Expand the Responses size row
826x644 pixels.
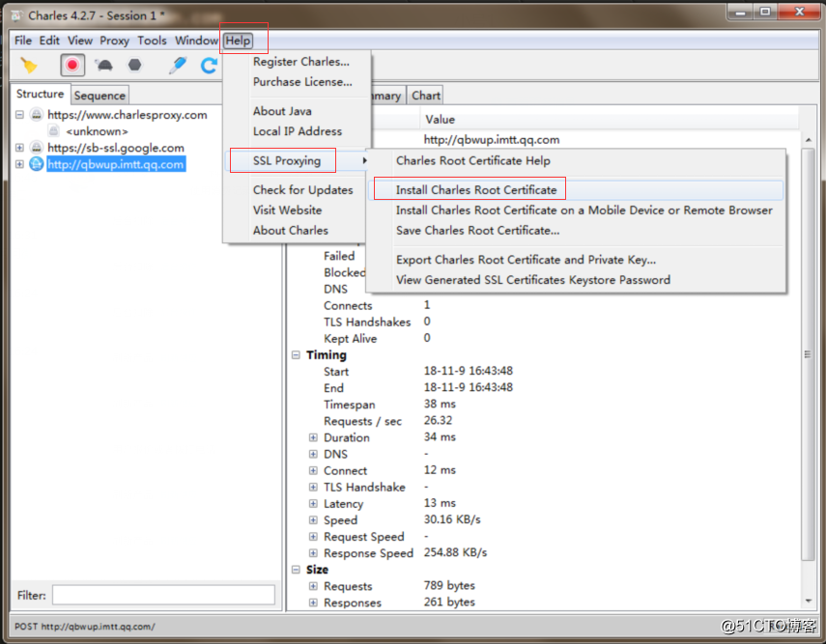point(313,602)
